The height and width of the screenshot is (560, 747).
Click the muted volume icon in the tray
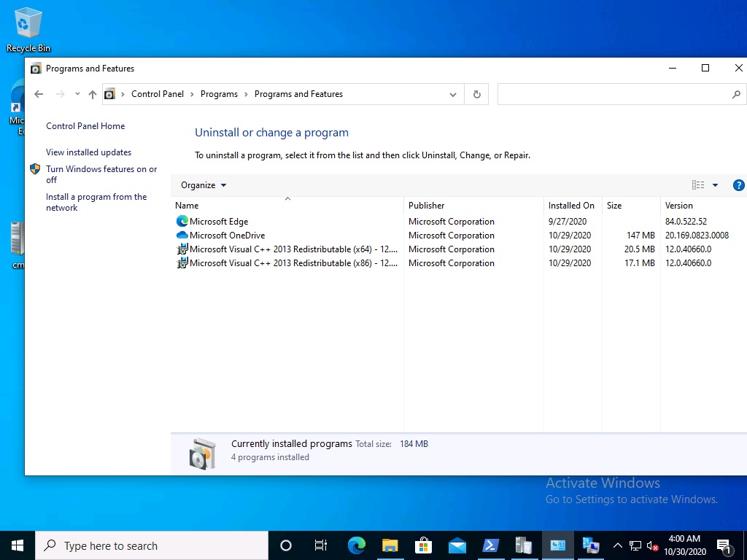click(x=652, y=545)
